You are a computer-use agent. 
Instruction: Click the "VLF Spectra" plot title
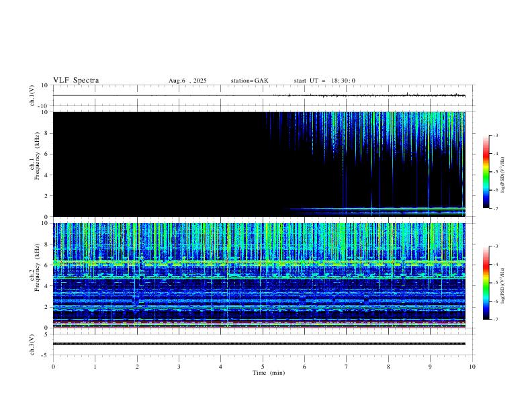click(x=76, y=81)
